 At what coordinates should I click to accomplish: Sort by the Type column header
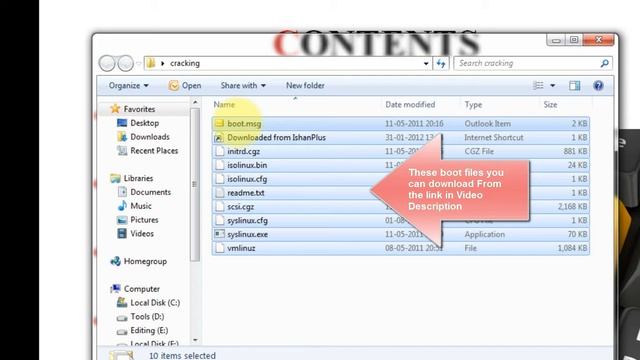point(473,104)
